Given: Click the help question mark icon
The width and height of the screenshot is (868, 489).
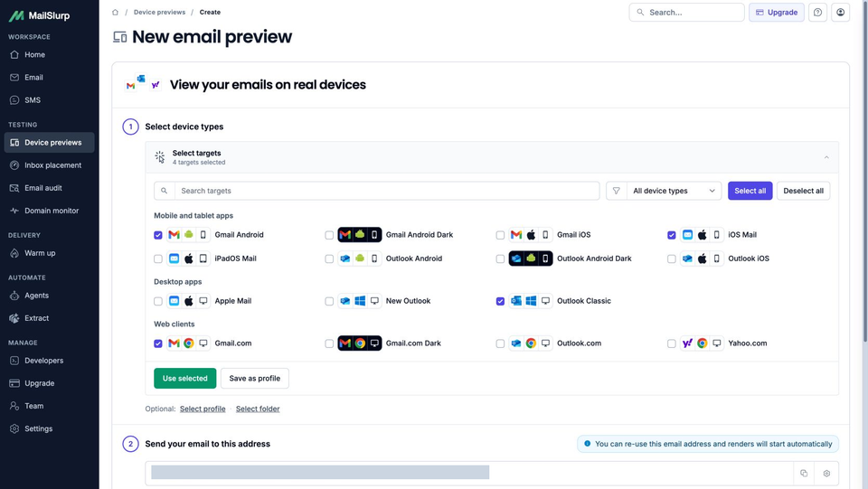Looking at the screenshot, I should pyautogui.click(x=817, y=12).
